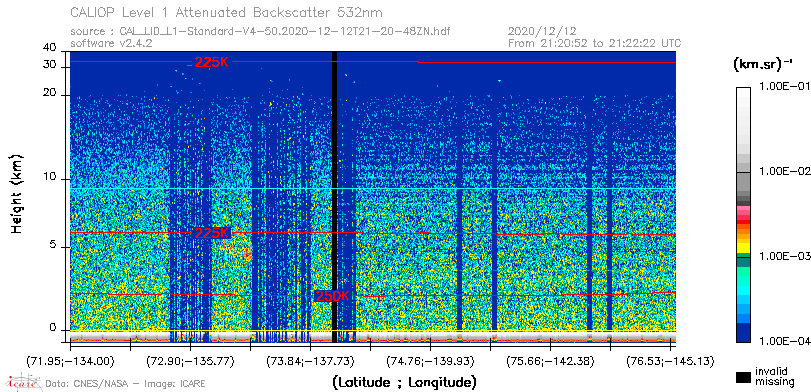Click the coordinate label '(74.76;-139.93)'
This screenshot has height=392, width=811.
coord(431,361)
